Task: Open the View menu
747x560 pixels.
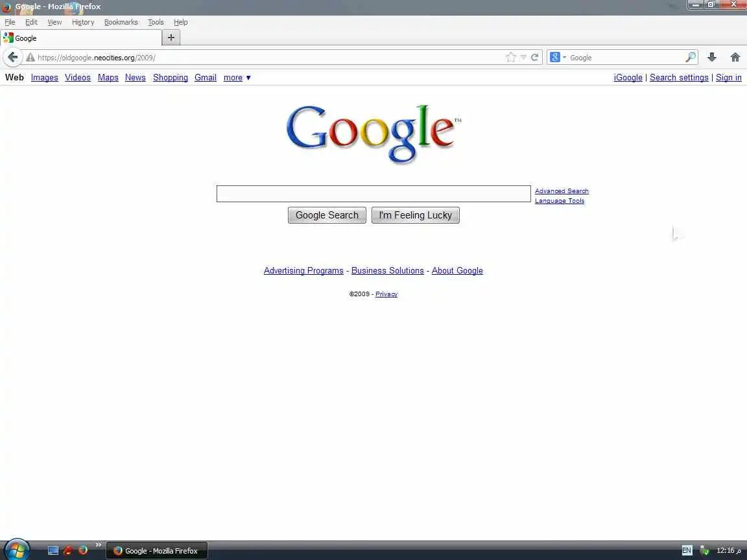Action: pos(54,23)
